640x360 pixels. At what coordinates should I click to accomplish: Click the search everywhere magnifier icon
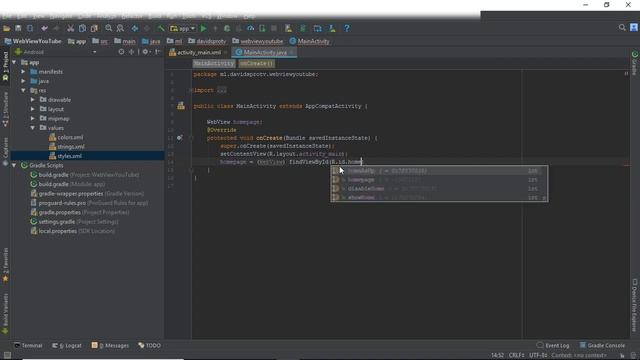622,27
